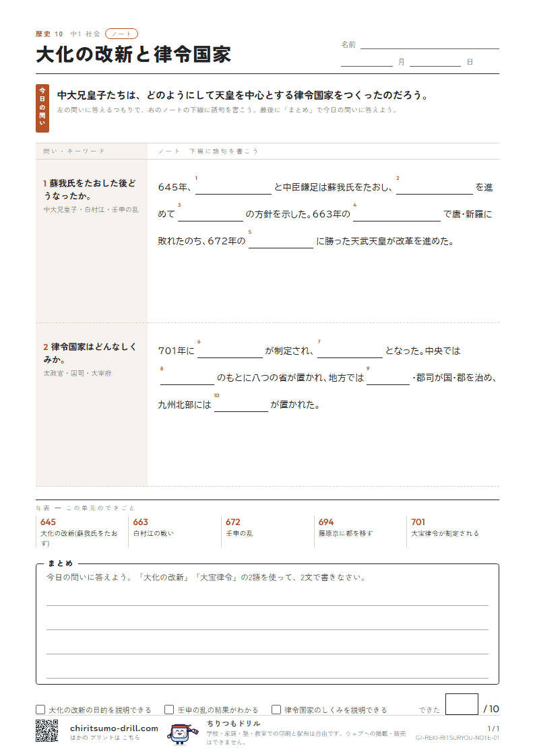Click the Chiritsumo Drill mascot character
535x756 pixels.
[x=182, y=733]
